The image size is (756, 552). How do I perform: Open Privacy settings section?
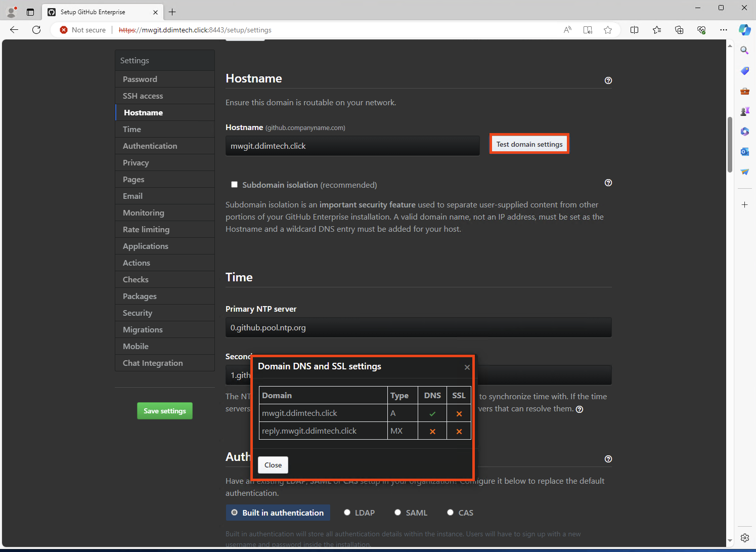[165, 162]
